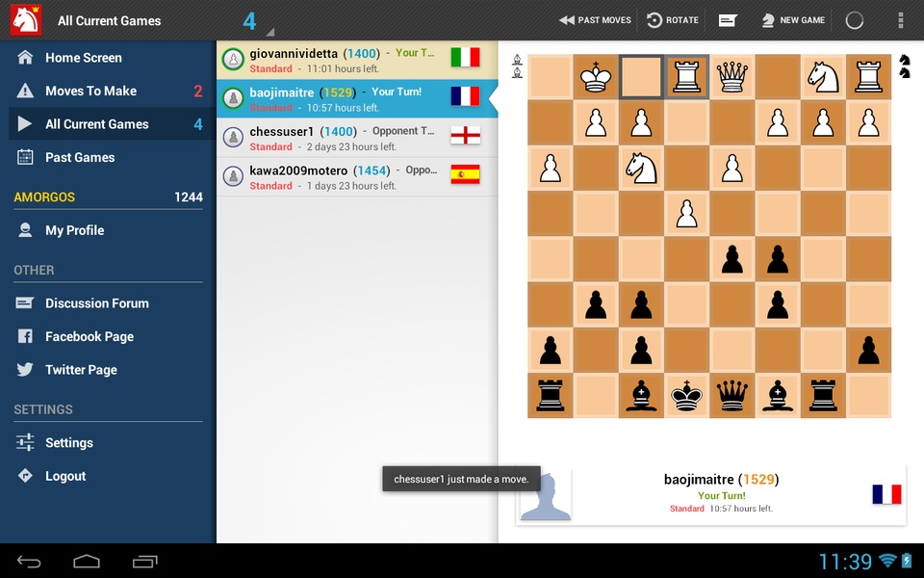Click the England flag in game list
This screenshot has height=578, width=924.
point(465,135)
